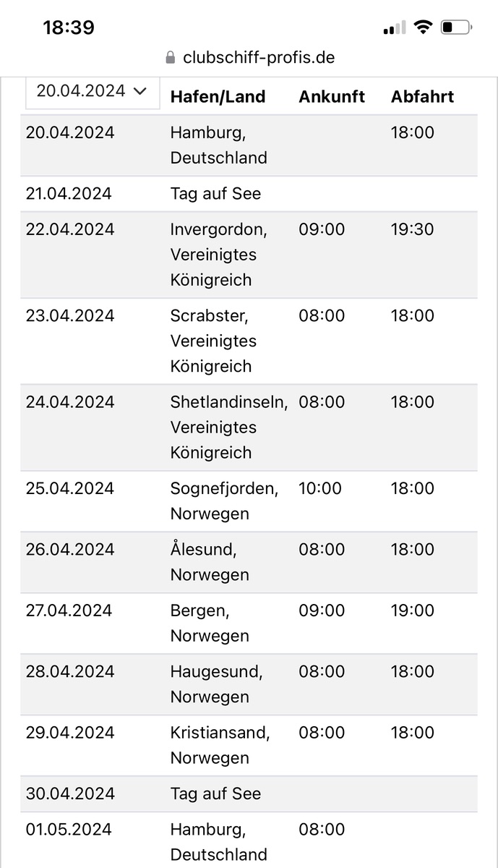
Task: Tap the Ålesund, Norwegen entry
Action: point(210,562)
